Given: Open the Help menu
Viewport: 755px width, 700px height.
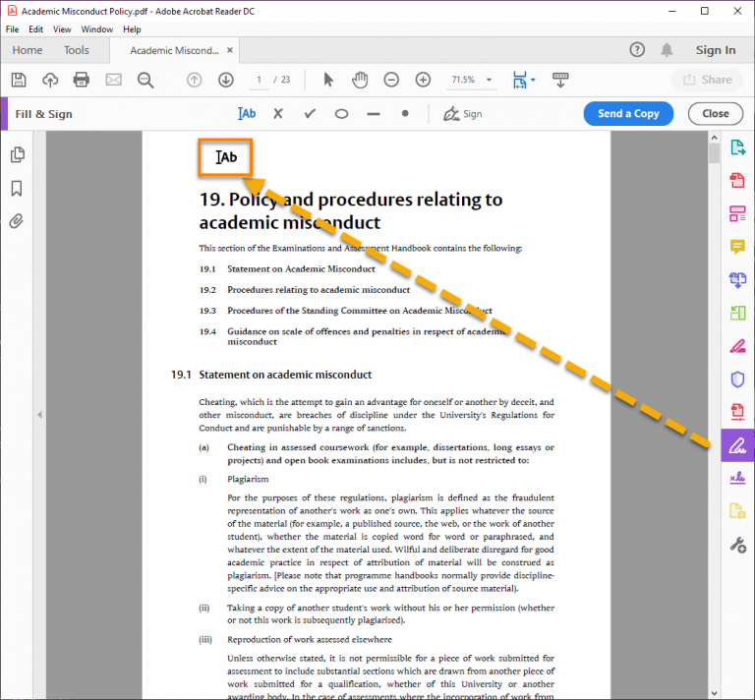Looking at the screenshot, I should 132,29.
